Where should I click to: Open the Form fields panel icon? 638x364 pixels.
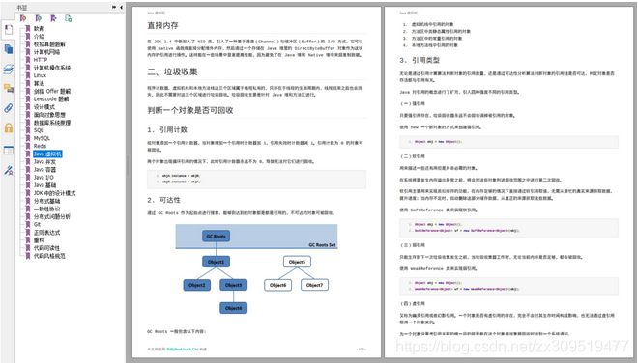click(x=8, y=150)
